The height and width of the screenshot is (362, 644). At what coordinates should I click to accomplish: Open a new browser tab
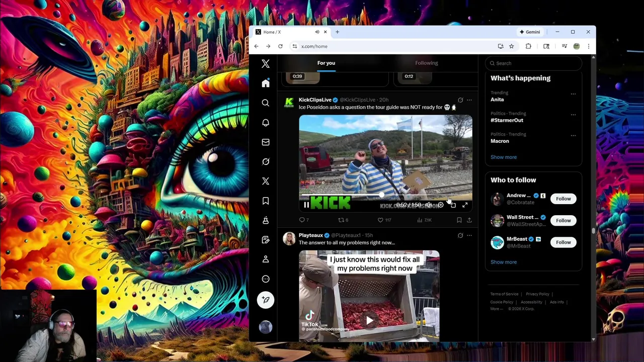click(x=337, y=32)
